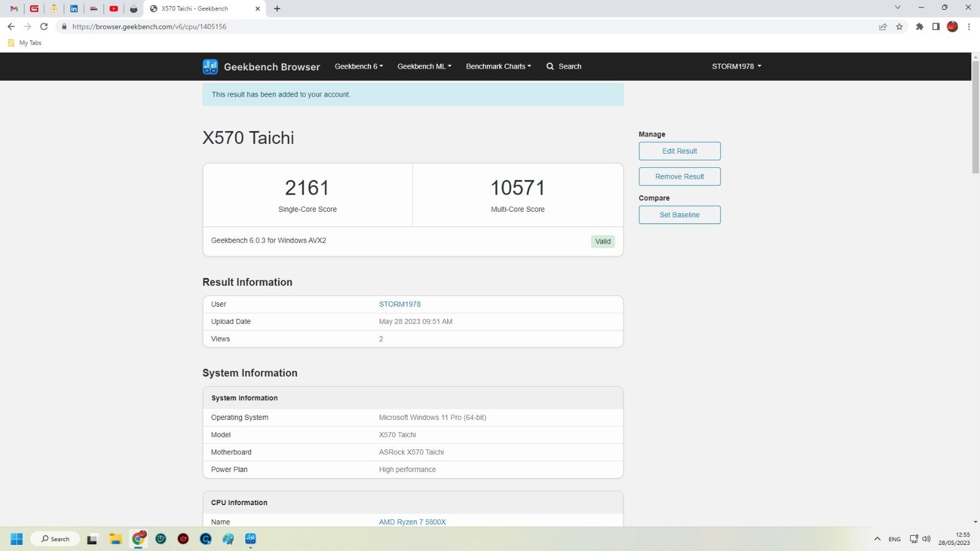Open the pinned YouTube tab
The image size is (980, 551).
click(114, 9)
